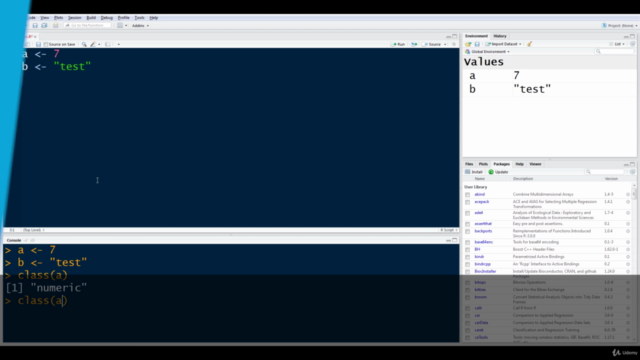Click the save all icon in the main toolbar
The width and height of the screenshot is (640, 360).
[44, 25]
